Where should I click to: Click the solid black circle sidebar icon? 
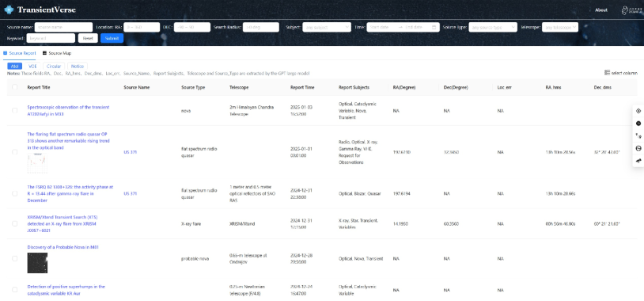coord(638,124)
